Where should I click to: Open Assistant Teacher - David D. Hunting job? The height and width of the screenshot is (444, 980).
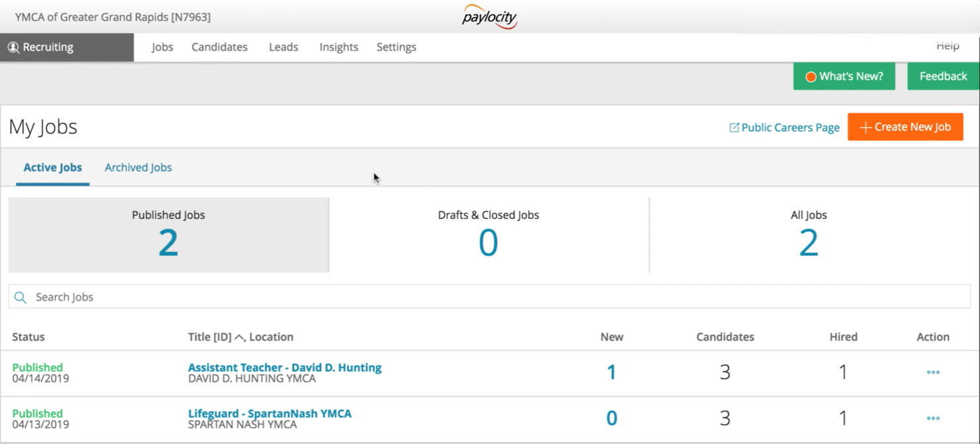tap(285, 367)
